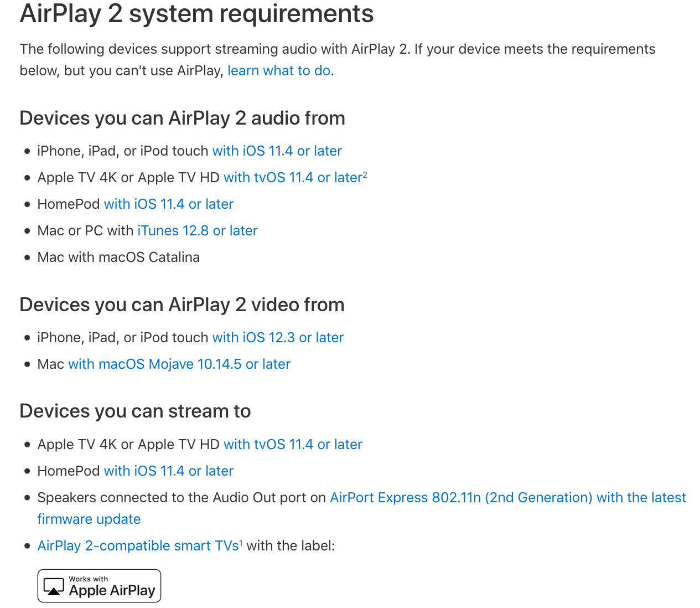Click the 'learn what to do' link

(279, 71)
